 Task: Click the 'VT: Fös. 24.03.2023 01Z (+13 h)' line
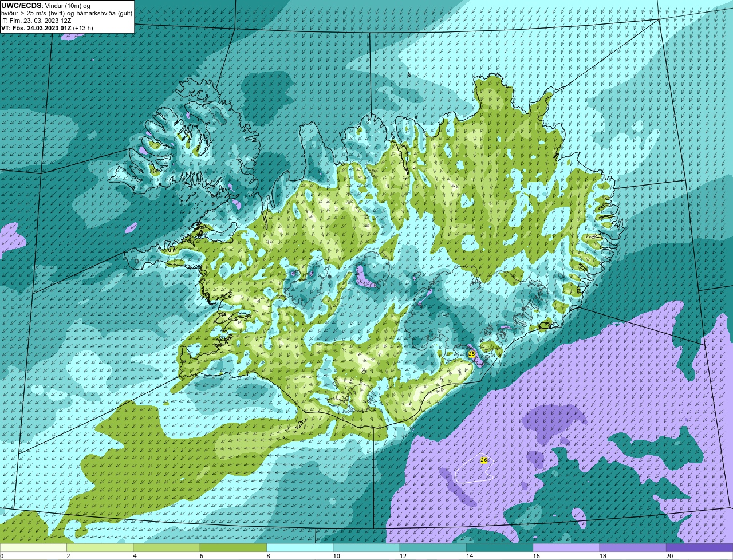point(48,27)
